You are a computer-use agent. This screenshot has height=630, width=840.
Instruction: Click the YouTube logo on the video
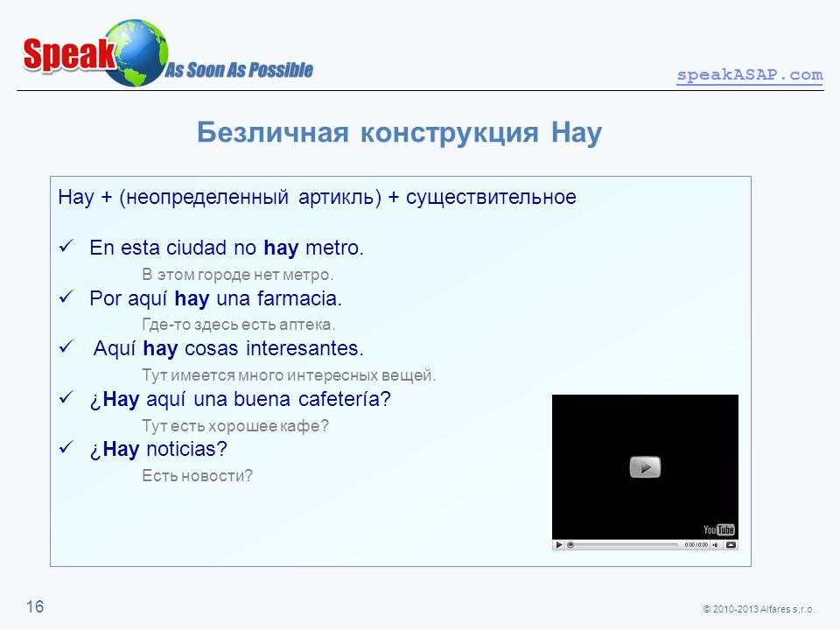[718, 530]
